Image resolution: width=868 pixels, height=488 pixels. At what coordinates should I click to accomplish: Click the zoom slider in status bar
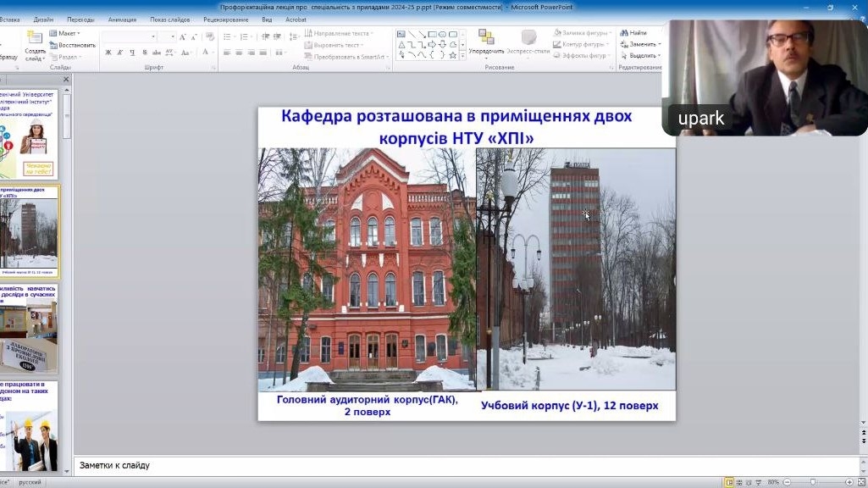813,482
